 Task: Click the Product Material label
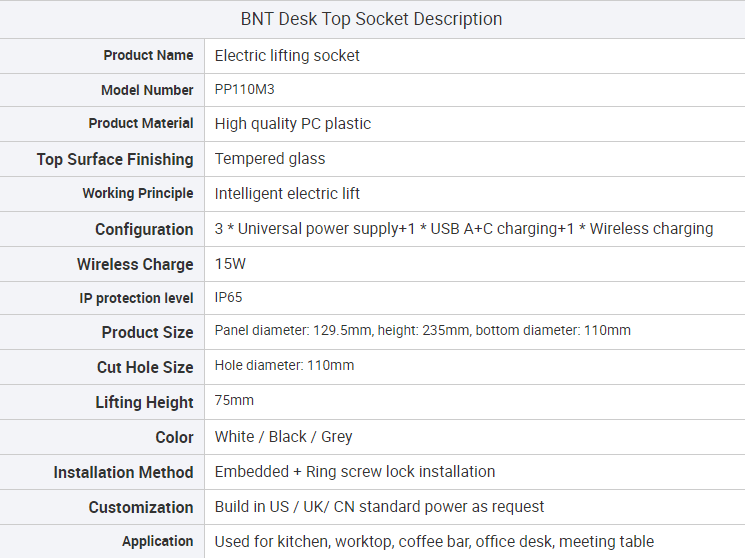141,123
